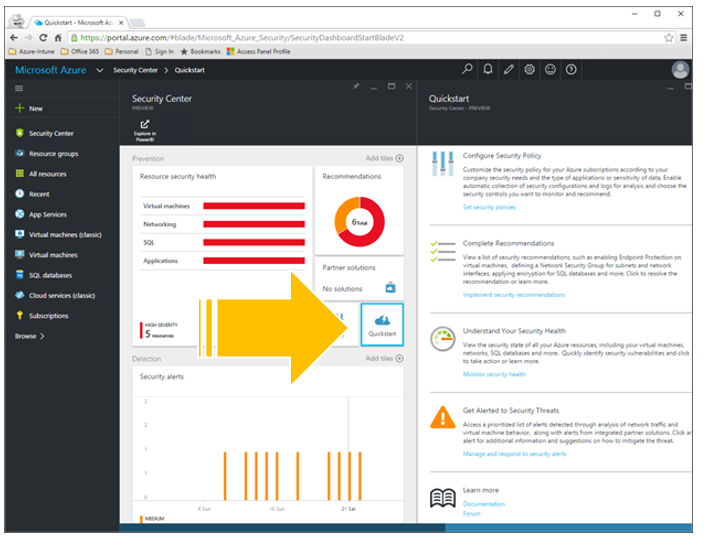Viewport: 708px width, 544px height.
Task: Open the Quickstart tile
Action: point(381,324)
